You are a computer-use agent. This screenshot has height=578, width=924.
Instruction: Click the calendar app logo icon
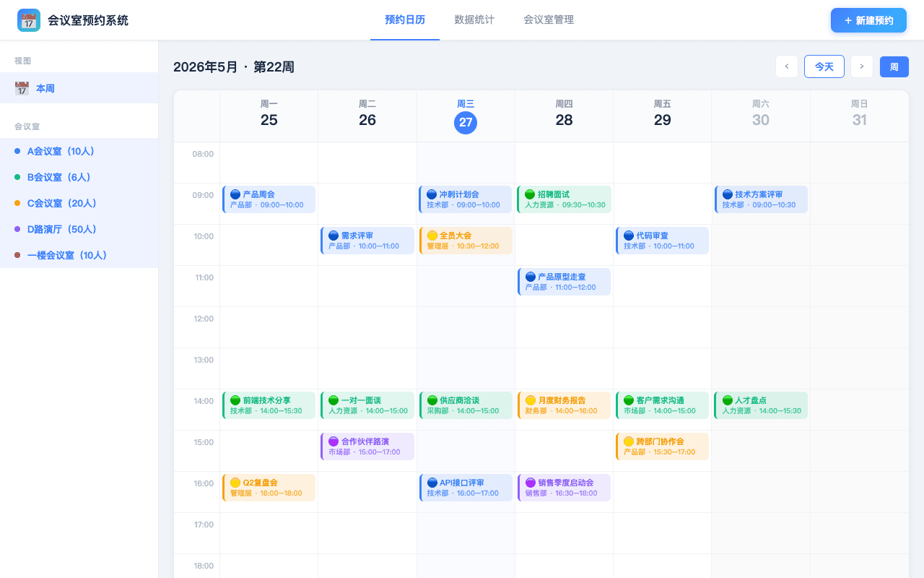click(x=29, y=20)
